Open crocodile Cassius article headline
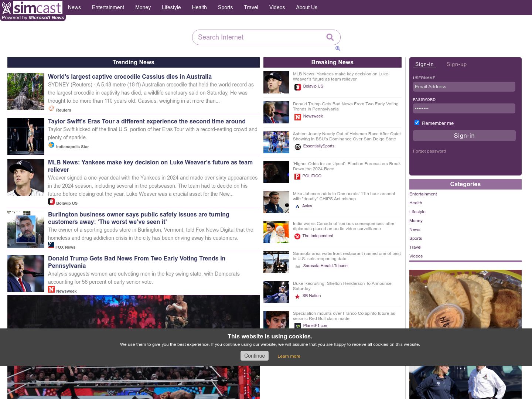532x399 pixels. (130, 76)
